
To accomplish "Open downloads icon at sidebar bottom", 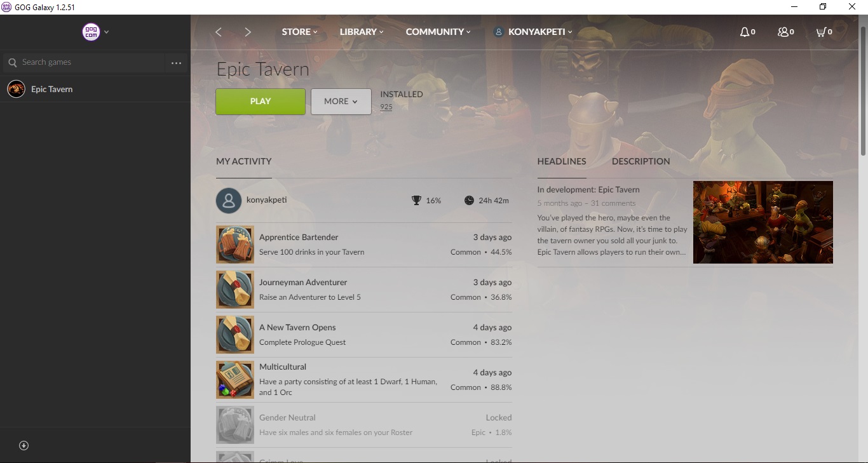I will (24, 446).
